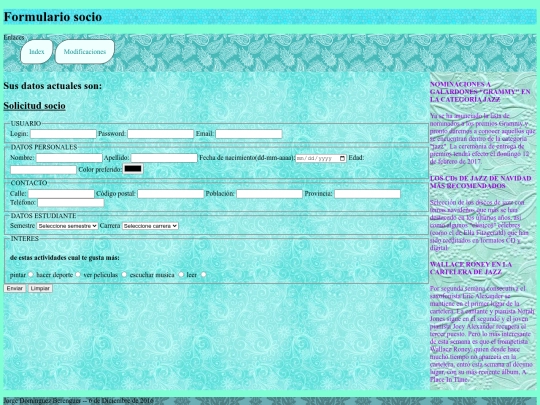Click the Provincia input field
Screen dimensions: 540x405
(x=367, y=194)
